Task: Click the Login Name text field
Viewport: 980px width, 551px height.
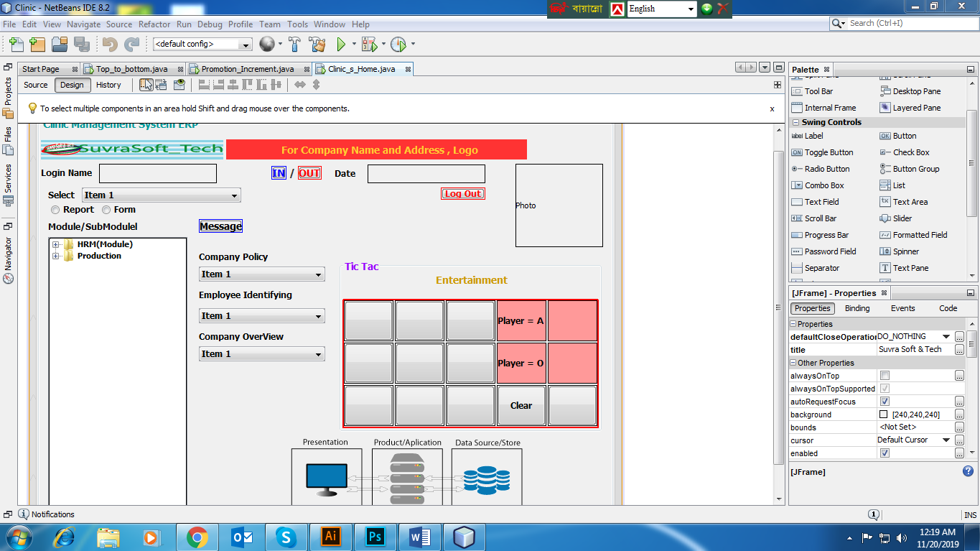Action: [157, 174]
